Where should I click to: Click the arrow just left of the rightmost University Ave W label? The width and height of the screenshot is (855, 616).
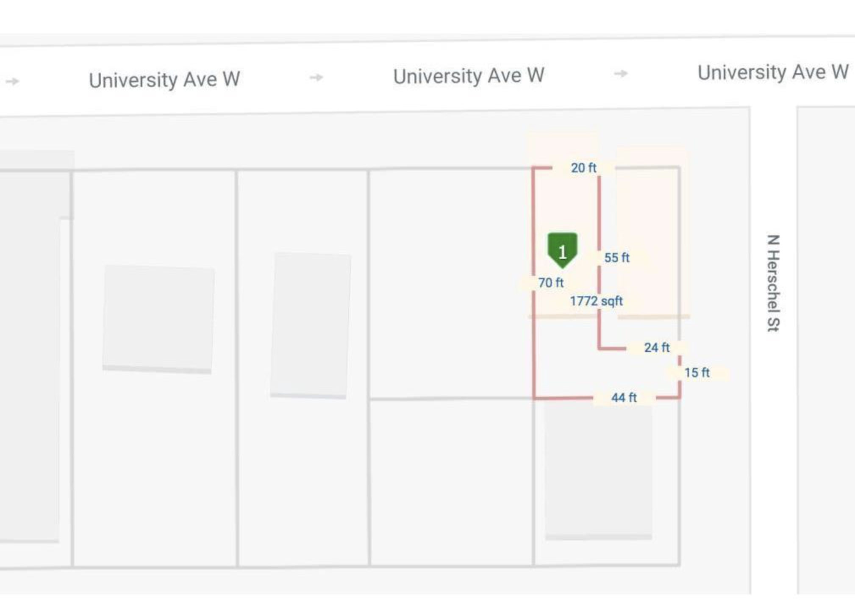pyautogui.click(x=621, y=74)
